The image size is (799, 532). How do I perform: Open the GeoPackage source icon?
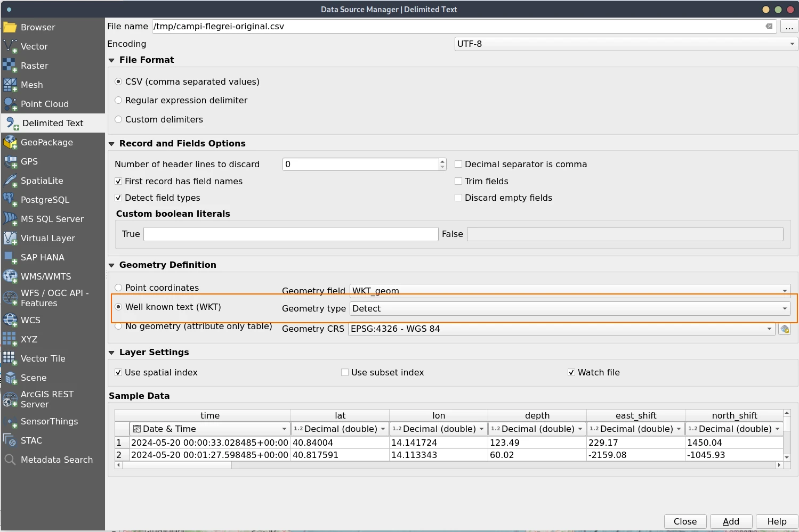pyautogui.click(x=10, y=142)
